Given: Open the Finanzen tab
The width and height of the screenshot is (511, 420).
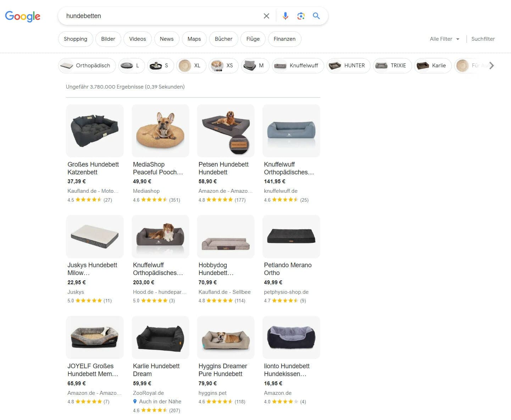Looking at the screenshot, I should (x=284, y=39).
